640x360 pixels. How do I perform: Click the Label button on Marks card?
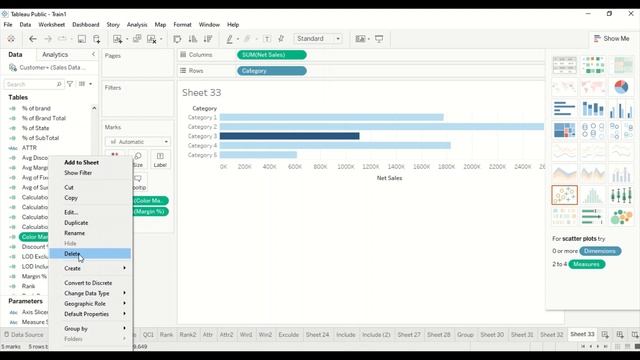pyautogui.click(x=160, y=160)
